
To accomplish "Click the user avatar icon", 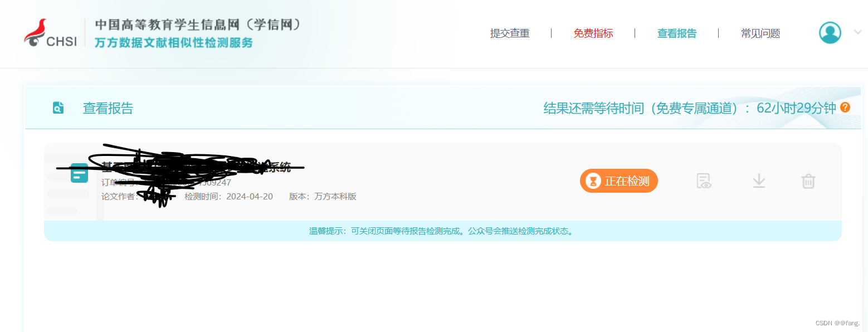I will [830, 32].
